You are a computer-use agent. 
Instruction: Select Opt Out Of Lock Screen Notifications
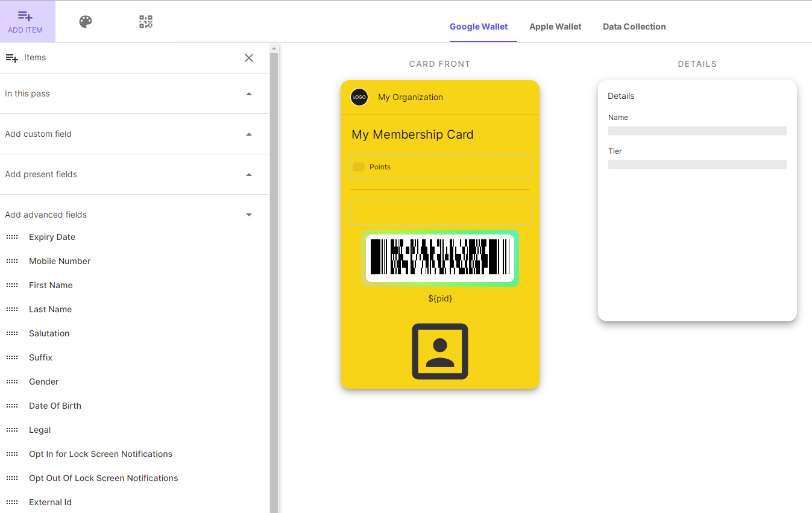[104, 478]
